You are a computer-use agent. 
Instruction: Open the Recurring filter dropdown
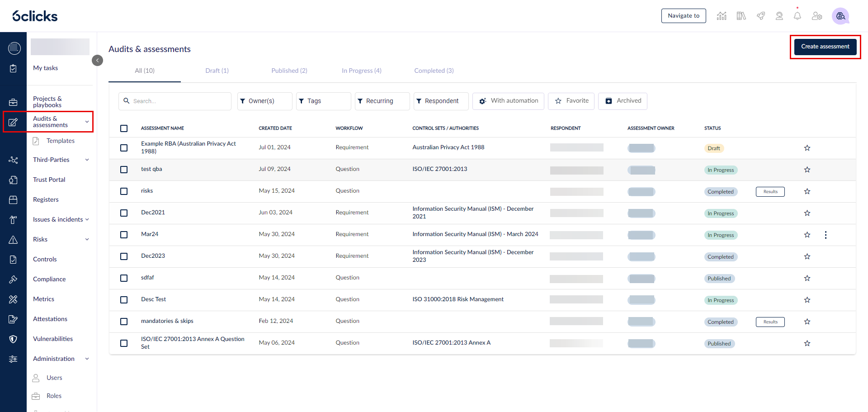382,101
